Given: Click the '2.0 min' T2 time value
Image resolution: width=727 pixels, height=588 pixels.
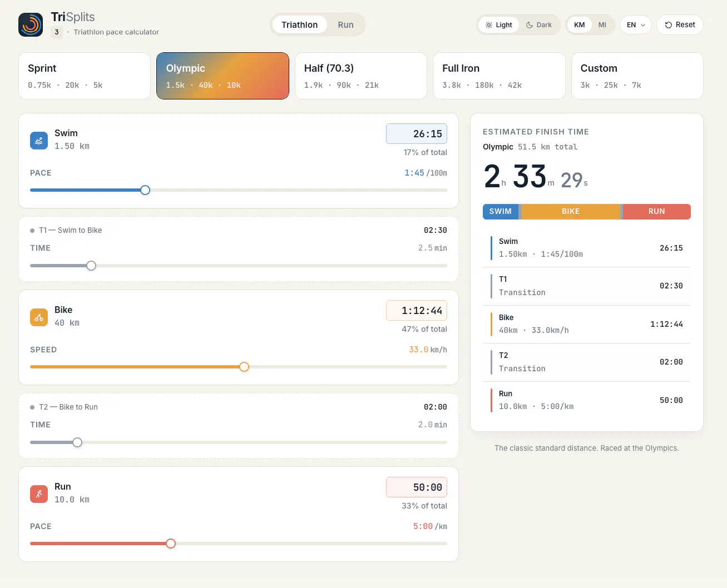Looking at the screenshot, I should click(x=432, y=425).
